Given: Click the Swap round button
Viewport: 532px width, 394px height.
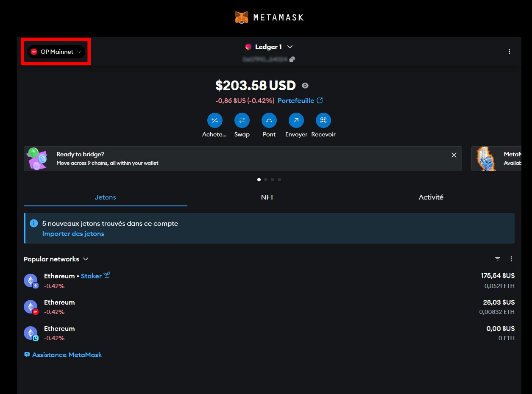Looking at the screenshot, I should click(x=242, y=121).
